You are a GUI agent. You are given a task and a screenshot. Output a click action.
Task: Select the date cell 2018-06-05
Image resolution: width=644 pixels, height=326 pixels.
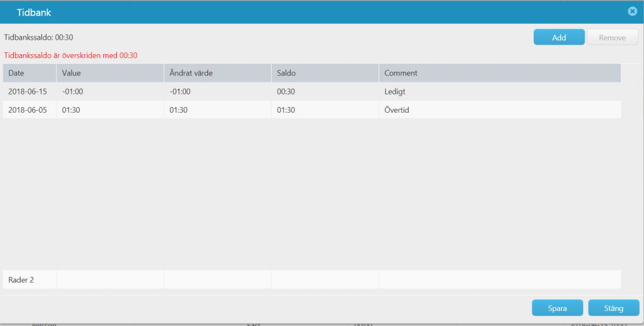point(30,110)
